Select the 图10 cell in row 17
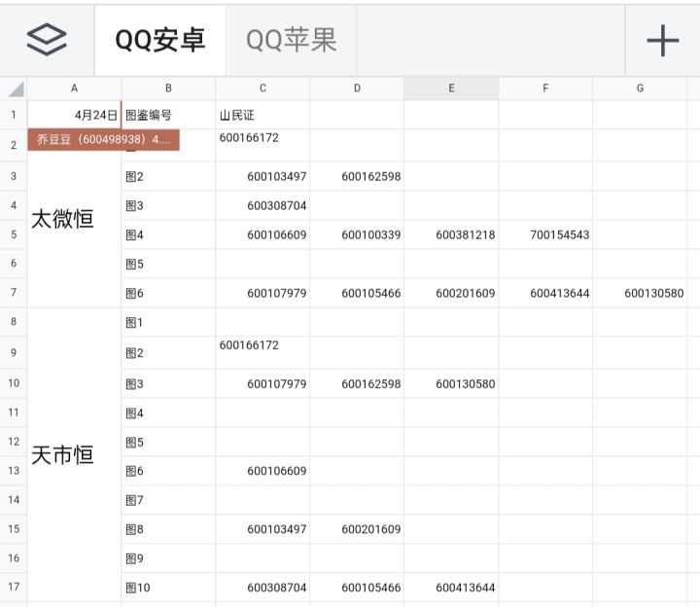This screenshot has width=700, height=607. [168, 588]
